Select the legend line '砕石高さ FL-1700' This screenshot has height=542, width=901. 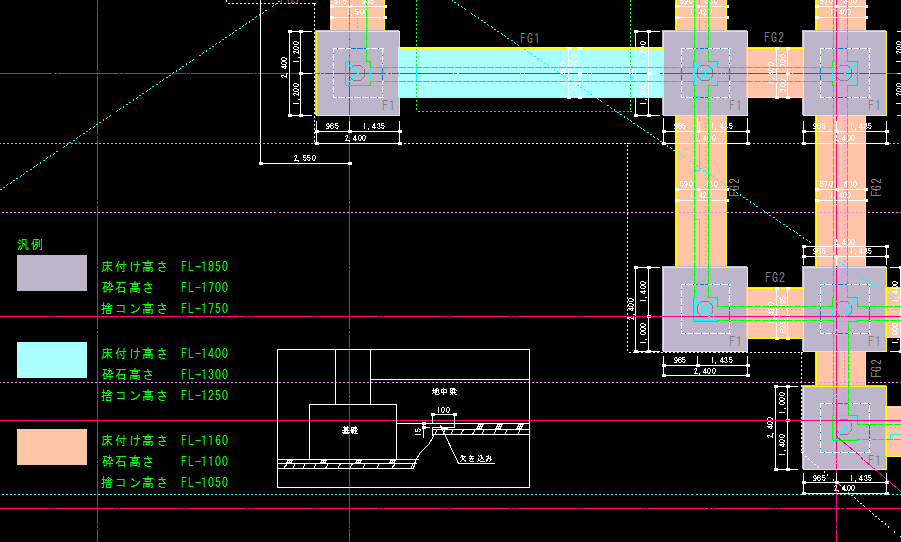coord(165,287)
